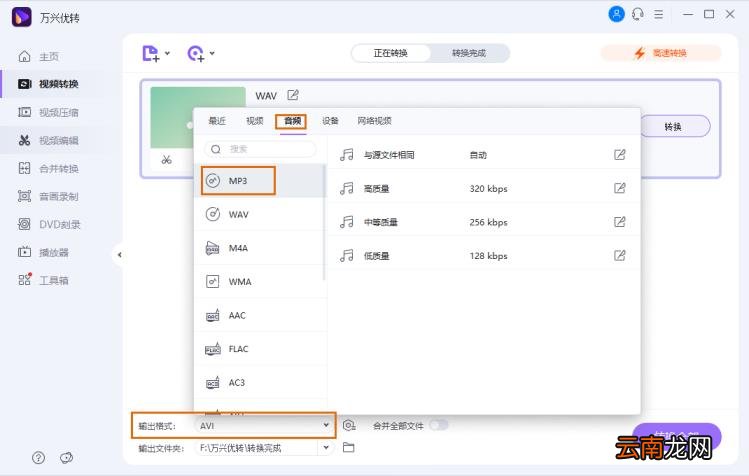Collapse the sidebar with the arrow handle
The height and width of the screenshot is (476, 749).
(x=119, y=255)
